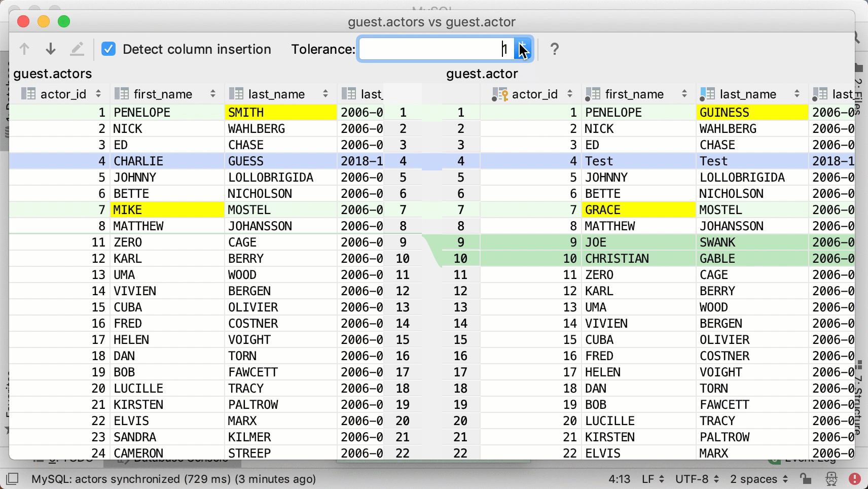Click the previous difference up arrow
The image size is (868, 489).
pyautogui.click(x=24, y=49)
